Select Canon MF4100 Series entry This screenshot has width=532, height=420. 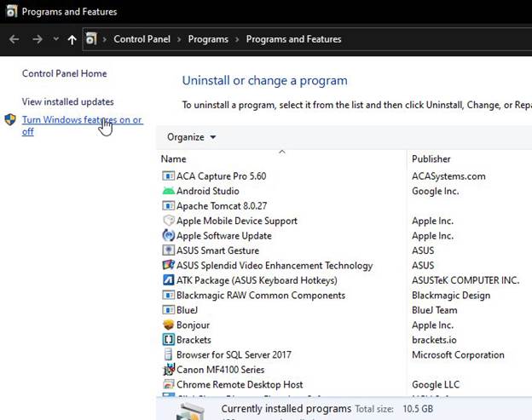pyautogui.click(x=220, y=370)
